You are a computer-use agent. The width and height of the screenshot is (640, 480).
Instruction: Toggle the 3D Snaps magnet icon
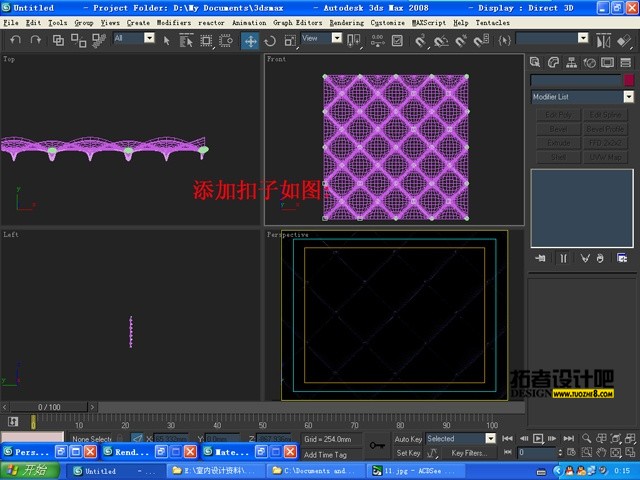tap(420, 40)
